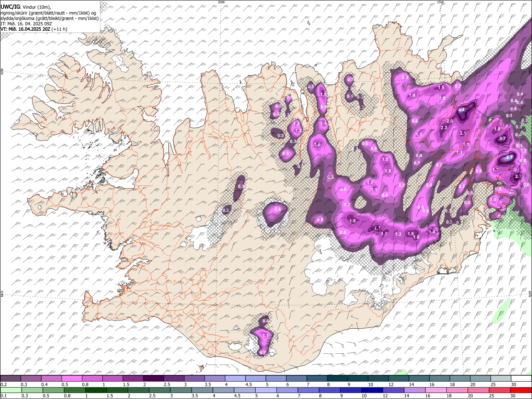532x399 pixels.
Task: Click the 0.8 label in rain legend scale
Action: point(67,396)
